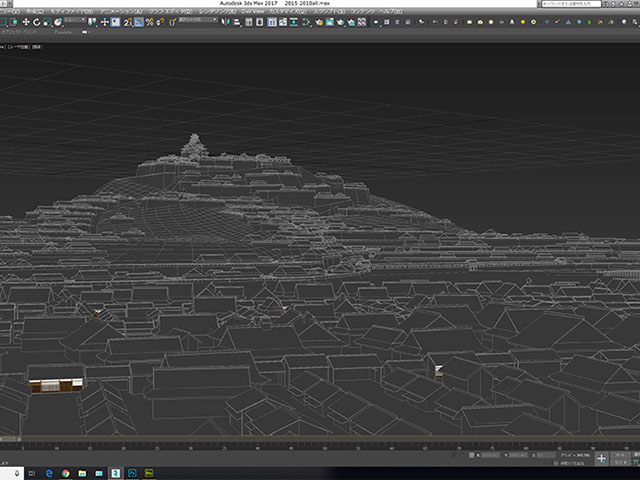Image resolution: width=640 pixels, height=480 pixels.
Task: Click the plus button in the bottom-right status area
Action: coord(602,457)
